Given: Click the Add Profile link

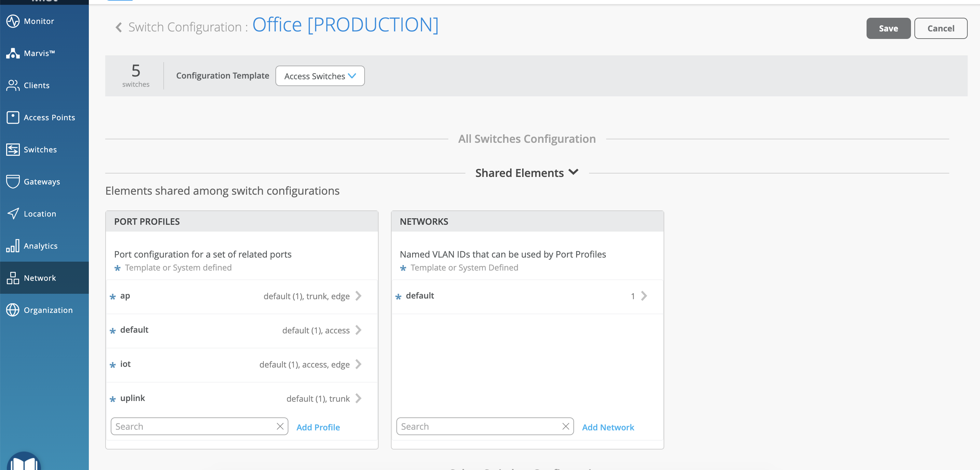Looking at the screenshot, I should (318, 427).
